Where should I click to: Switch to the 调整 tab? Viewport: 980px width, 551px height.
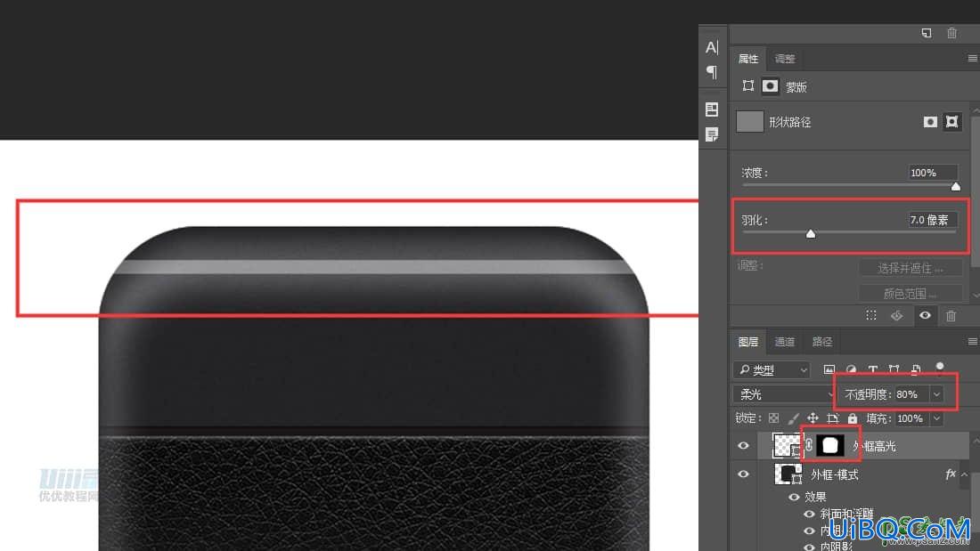[x=785, y=59]
